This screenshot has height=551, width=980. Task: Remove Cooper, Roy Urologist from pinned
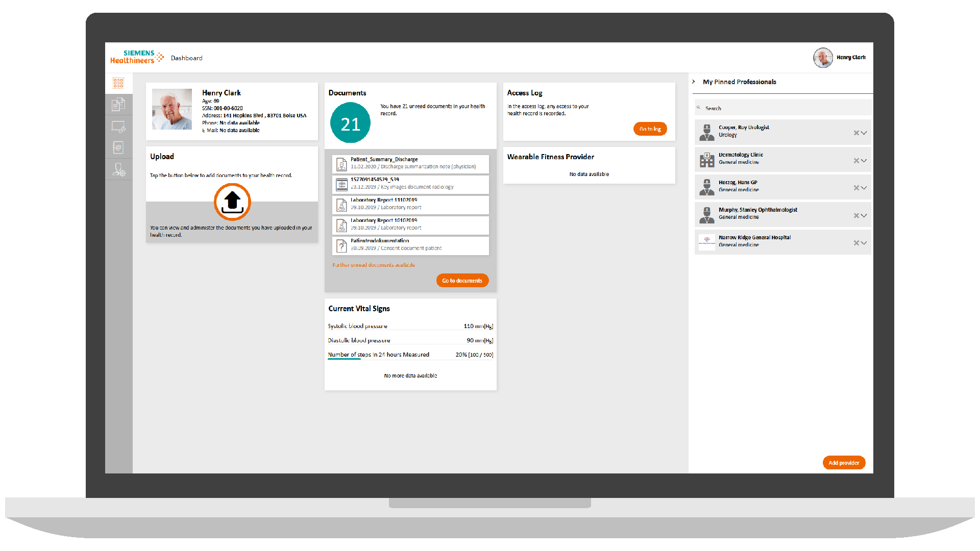coord(856,133)
